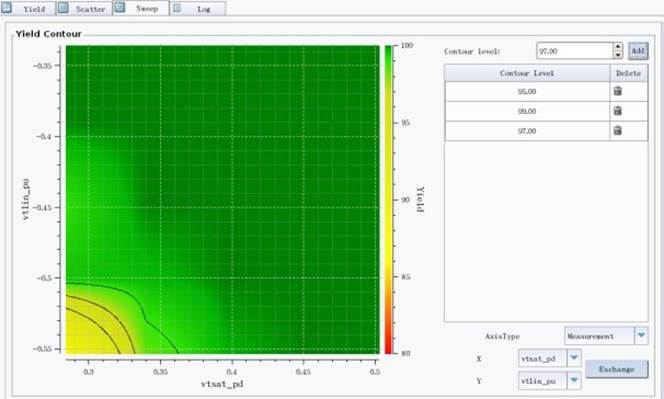Switch to the Log tab
Image resolution: width=664 pixels, height=399 pixels.
click(x=198, y=8)
